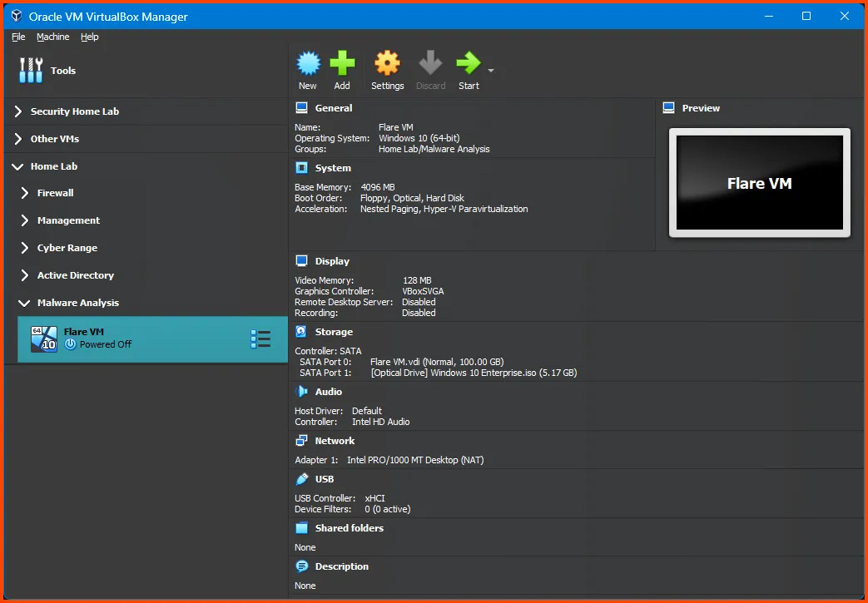Expand the Other VMs group chevron
Screen dimensions: 868x603
click(x=17, y=139)
